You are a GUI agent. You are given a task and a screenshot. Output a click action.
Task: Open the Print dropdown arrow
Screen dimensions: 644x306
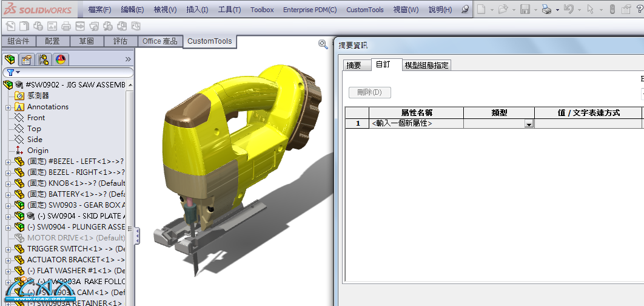point(557,10)
